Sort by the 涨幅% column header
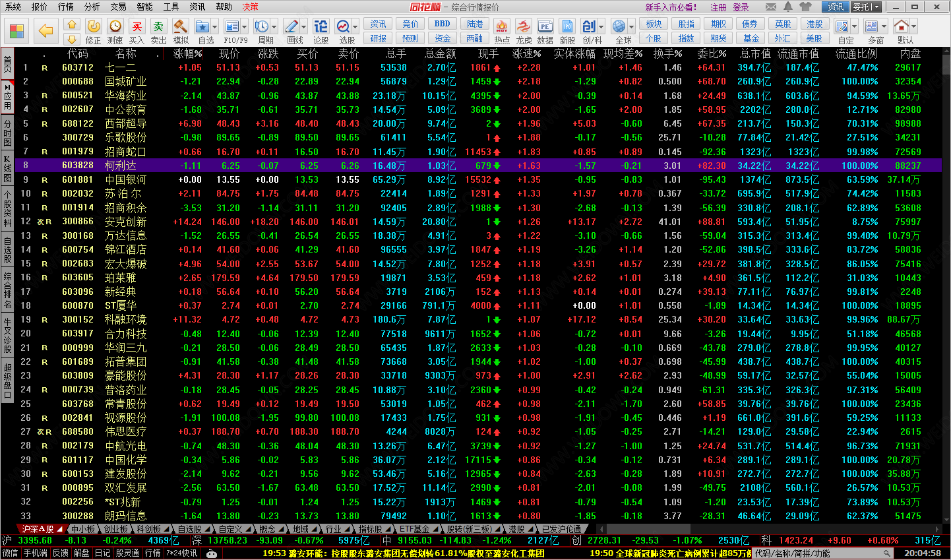 point(187,53)
